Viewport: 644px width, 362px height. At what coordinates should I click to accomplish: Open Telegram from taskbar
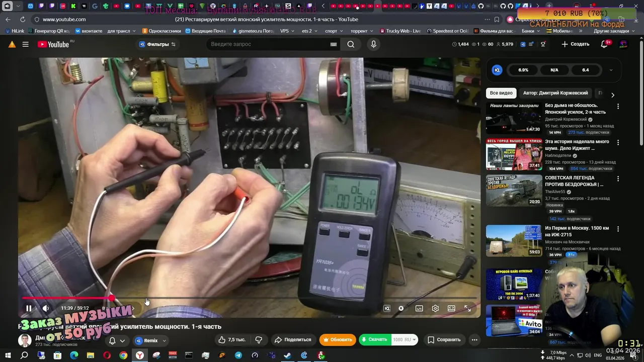pyautogui.click(x=238, y=355)
